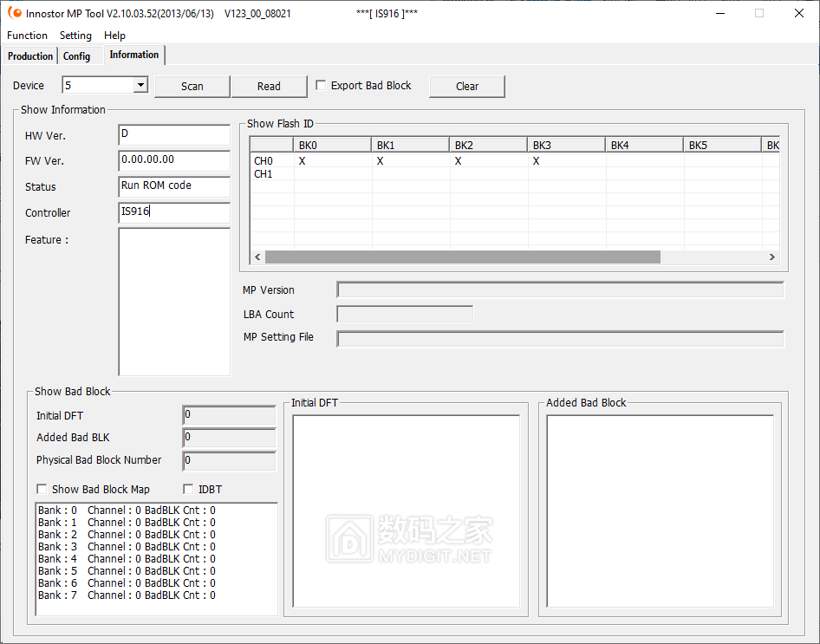Switch to the Config tab
Image resolution: width=820 pixels, height=644 pixels.
(x=76, y=56)
